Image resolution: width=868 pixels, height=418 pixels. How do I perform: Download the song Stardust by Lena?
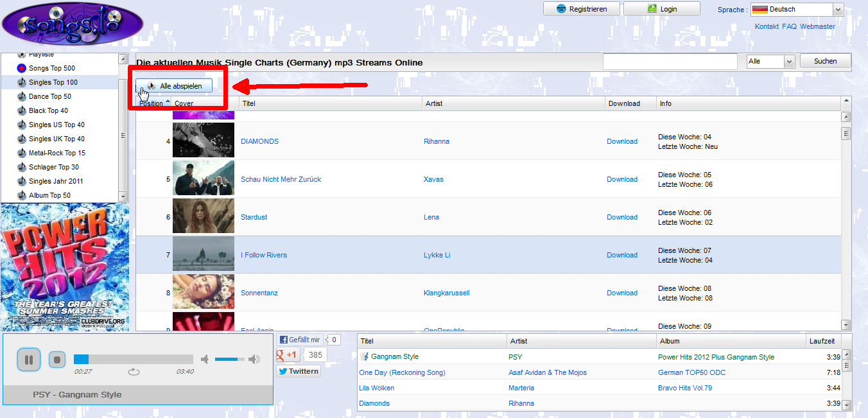(x=622, y=217)
